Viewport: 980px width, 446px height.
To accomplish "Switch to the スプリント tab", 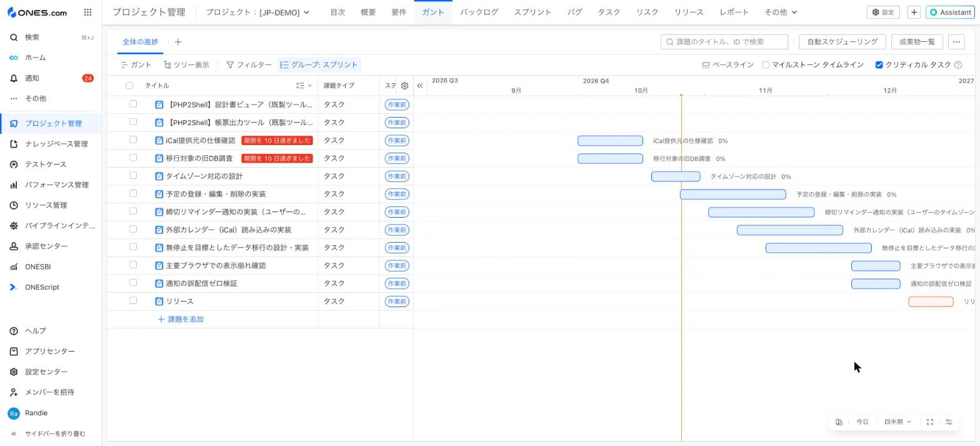I will pyautogui.click(x=532, y=13).
